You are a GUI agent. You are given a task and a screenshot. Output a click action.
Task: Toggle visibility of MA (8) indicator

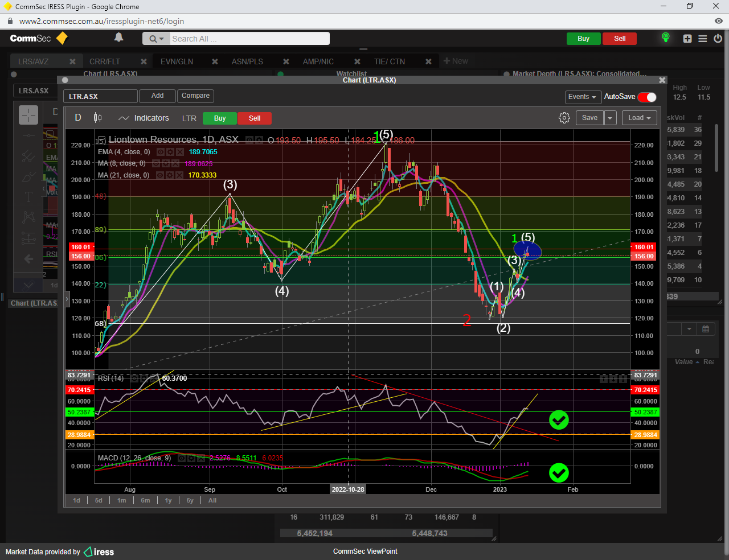point(156,163)
